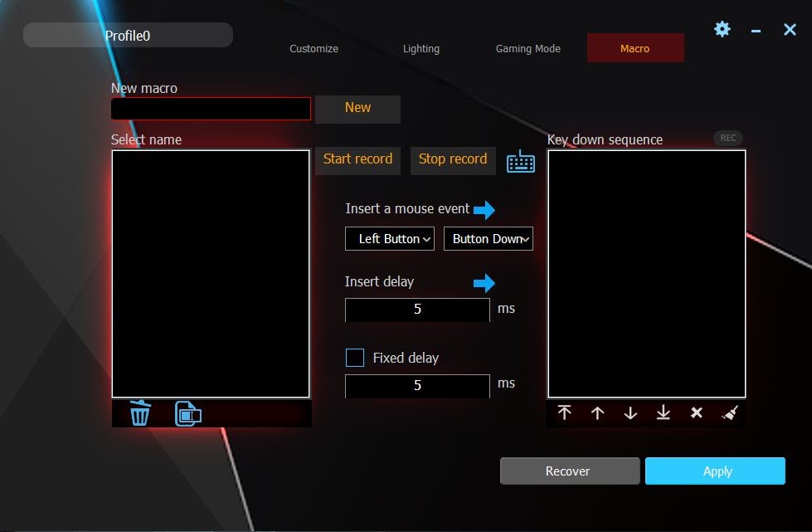Click inside the Select name list

(x=211, y=274)
